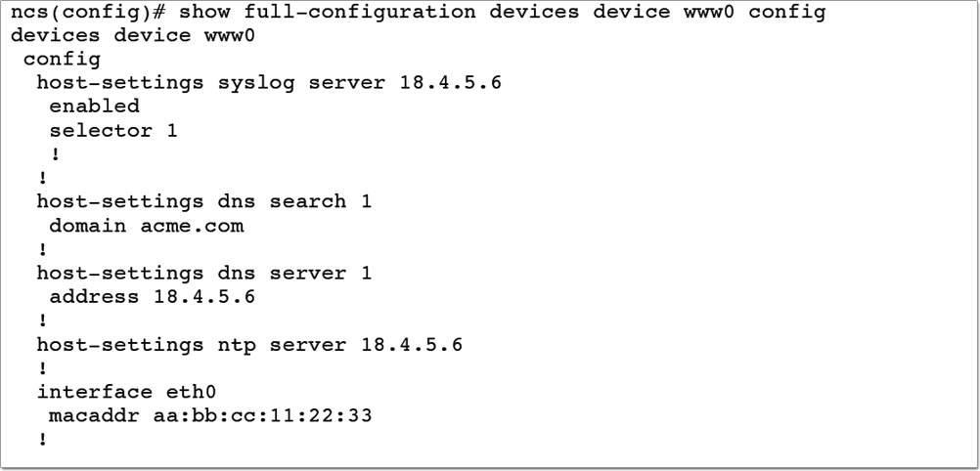The image size is (980, 471).
Task: Select the 'domain acme.com' text
Action: (147, 226)
